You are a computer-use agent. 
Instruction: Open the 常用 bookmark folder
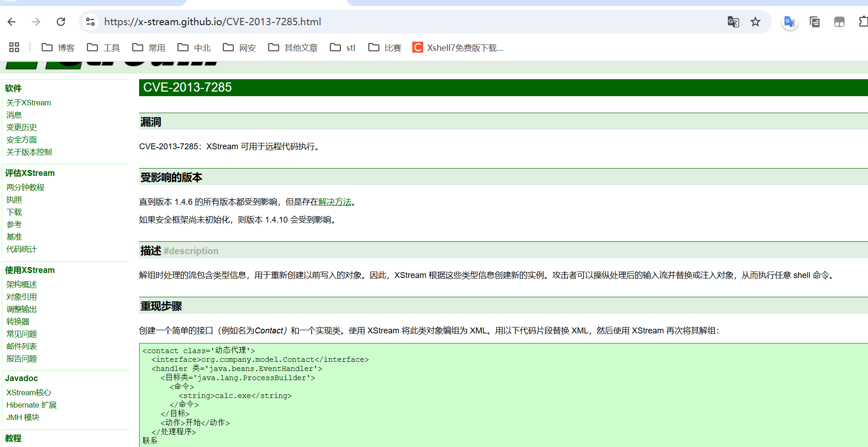[149, 48]
